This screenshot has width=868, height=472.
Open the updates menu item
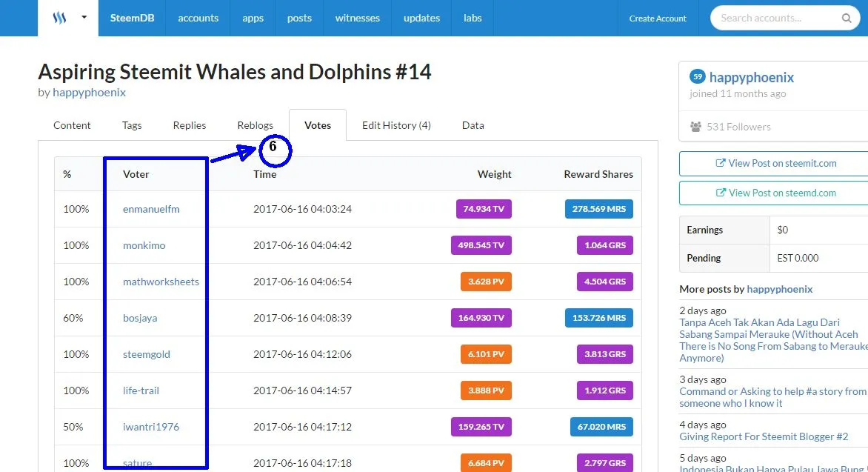[x=422, y=18]
